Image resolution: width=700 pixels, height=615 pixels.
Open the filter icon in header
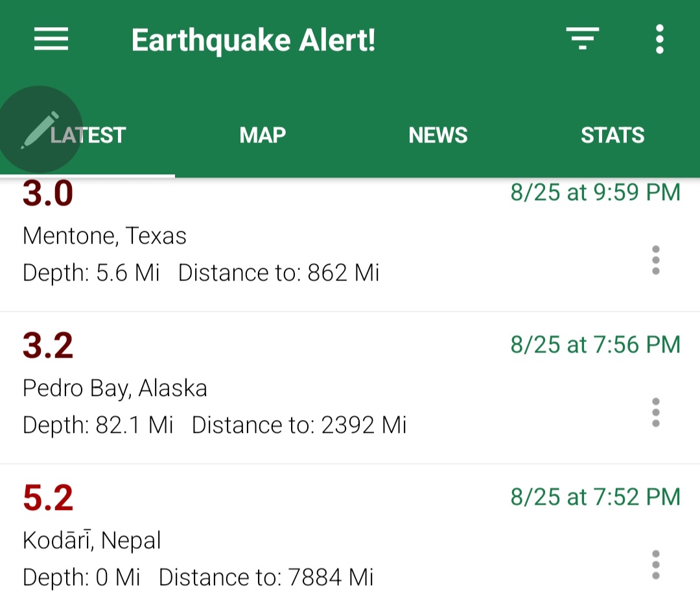(x=582, y=38)
